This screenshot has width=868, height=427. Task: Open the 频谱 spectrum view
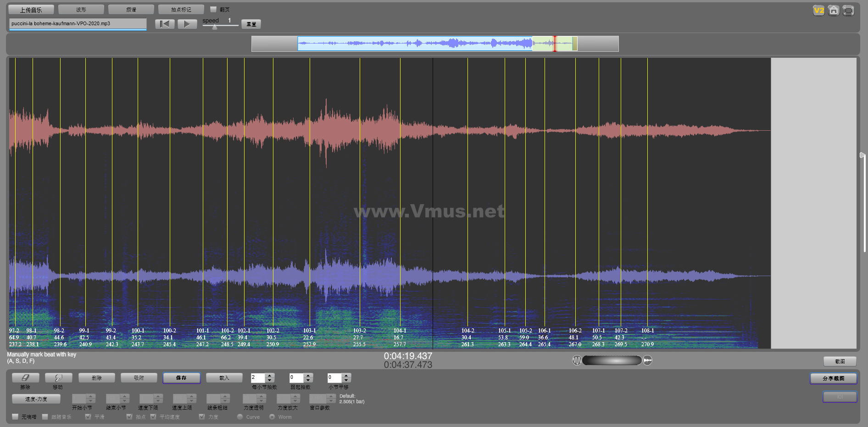131,10
